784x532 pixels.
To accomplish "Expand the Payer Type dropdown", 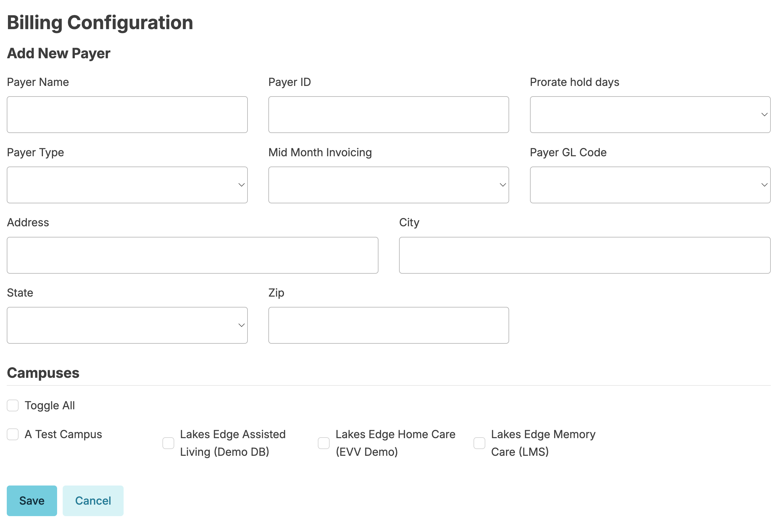I will tap(127, 185).
